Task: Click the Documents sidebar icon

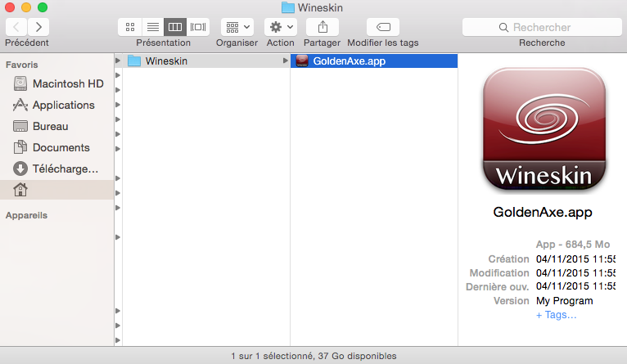Action: (20, 147)
